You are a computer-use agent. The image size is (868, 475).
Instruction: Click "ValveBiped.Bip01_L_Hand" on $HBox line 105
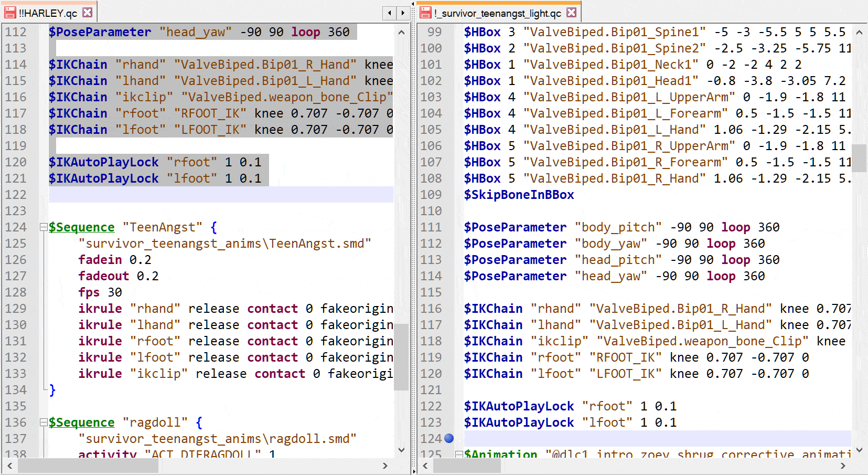pyautogui.click(x=615, y=130)
